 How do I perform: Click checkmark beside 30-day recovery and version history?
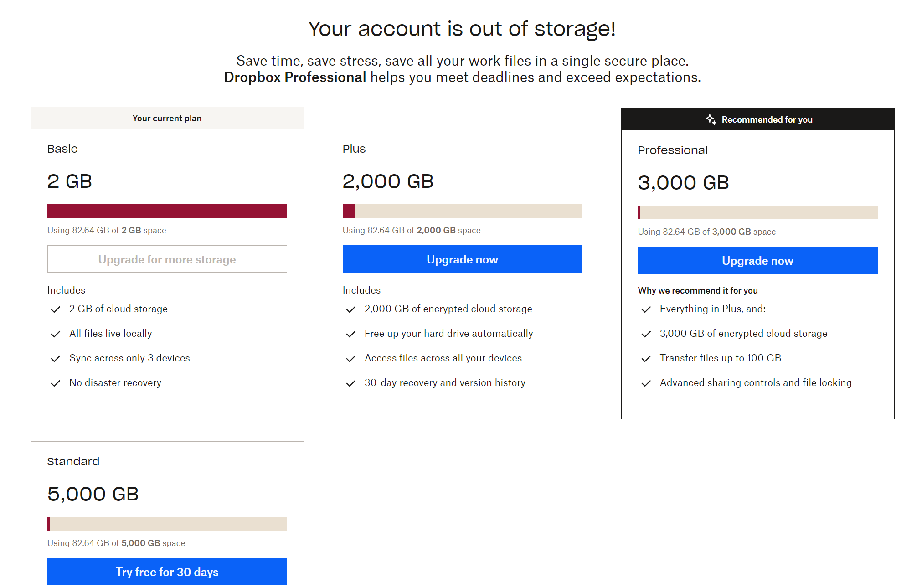351,383
